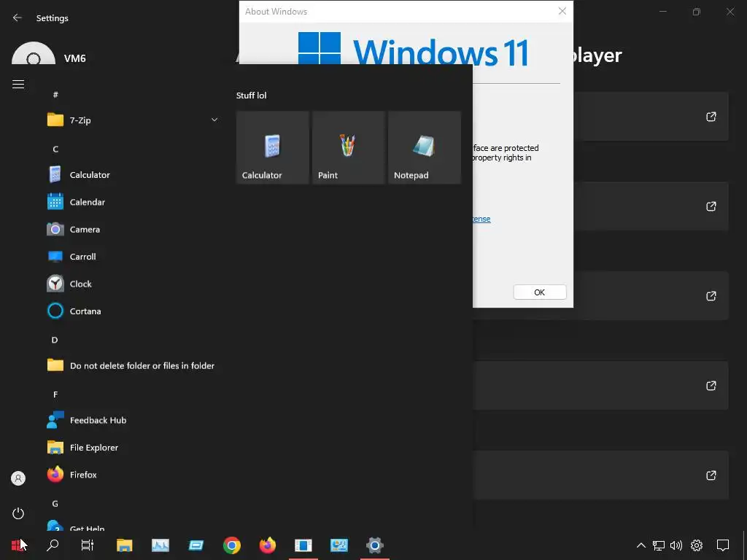Open the notification center
Screen dimensions: 747x560
point(723,545)
